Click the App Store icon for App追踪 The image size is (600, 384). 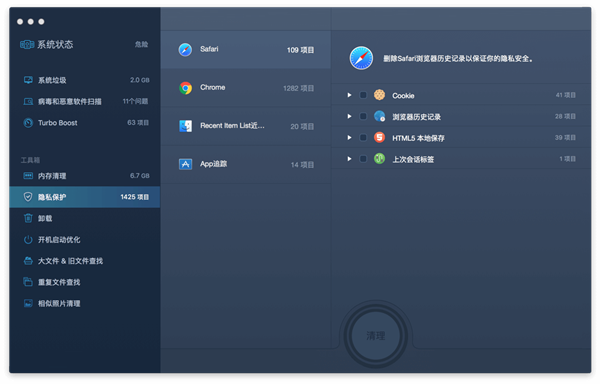tap(186, 164)
